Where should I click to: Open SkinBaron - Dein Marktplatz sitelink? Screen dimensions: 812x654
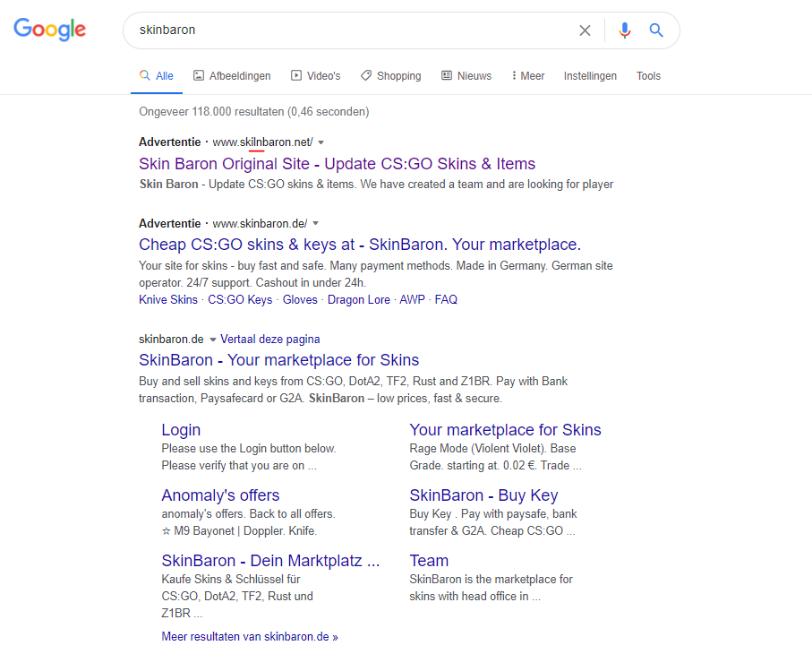tap(271, 560)
